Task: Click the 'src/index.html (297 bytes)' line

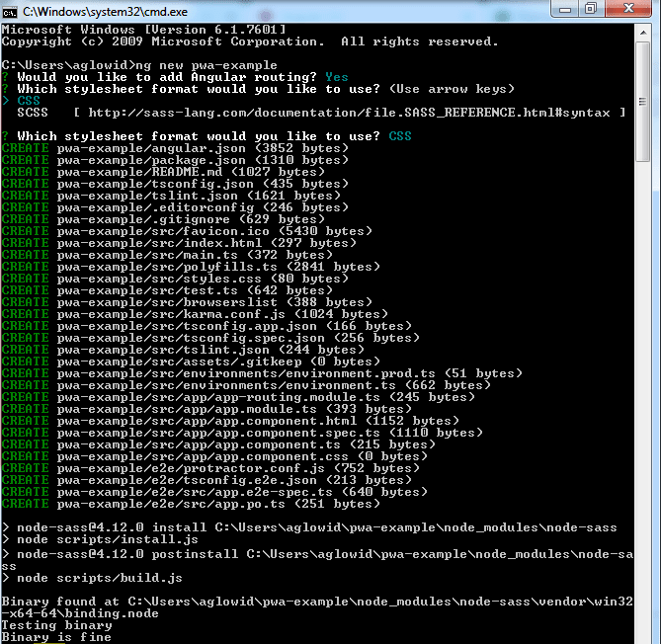Action: click(179, 243)
